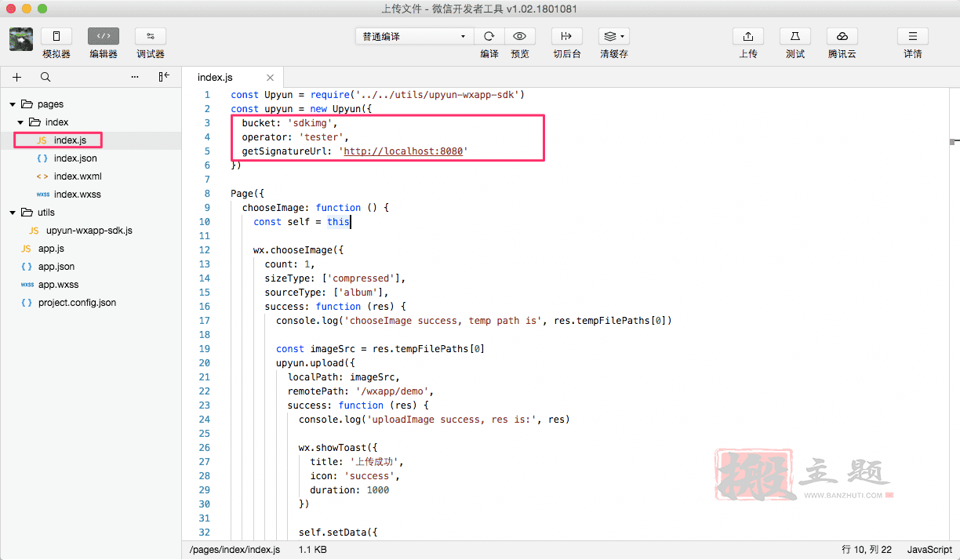Click the JavaScript language mode in status bar
The image size is (960, 560).
click(x=929, y=550)
